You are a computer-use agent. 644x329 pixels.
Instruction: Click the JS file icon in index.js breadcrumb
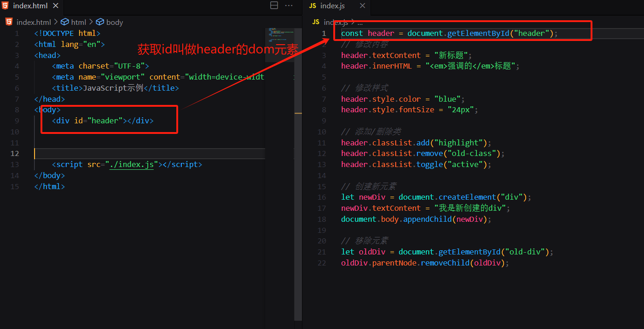(316, 22)
